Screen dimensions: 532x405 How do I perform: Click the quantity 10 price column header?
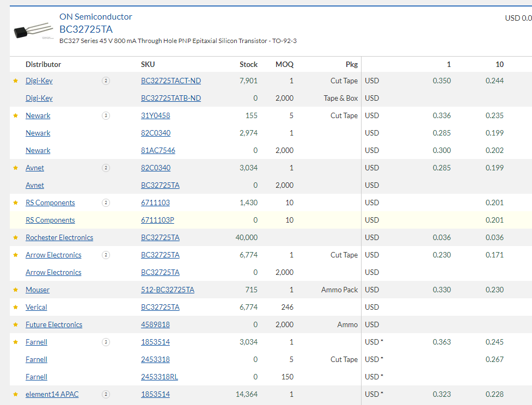[x=499, y=64]
